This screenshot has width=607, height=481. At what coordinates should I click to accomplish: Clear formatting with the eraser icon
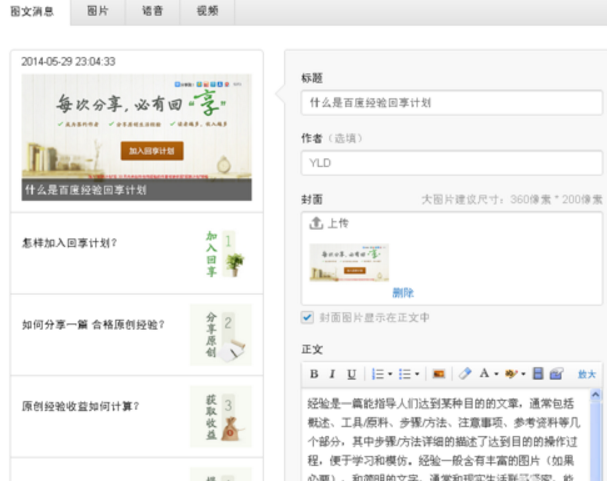465,374
